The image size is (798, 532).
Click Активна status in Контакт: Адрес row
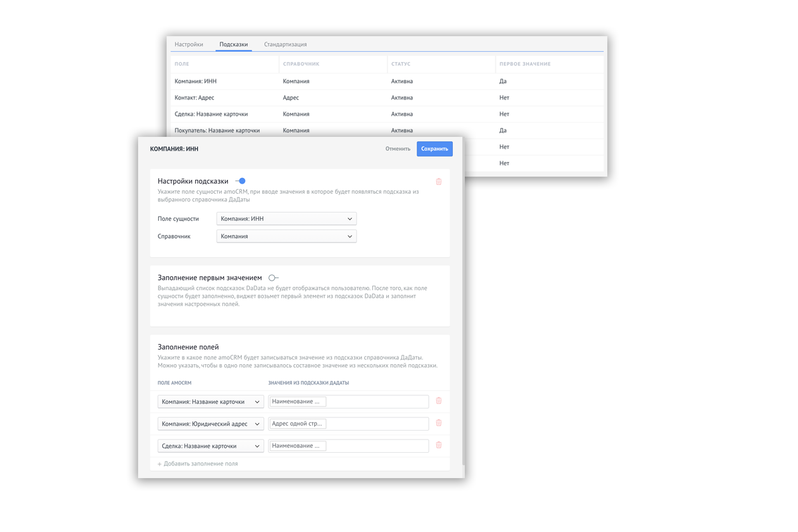click(x=402, y=98)
